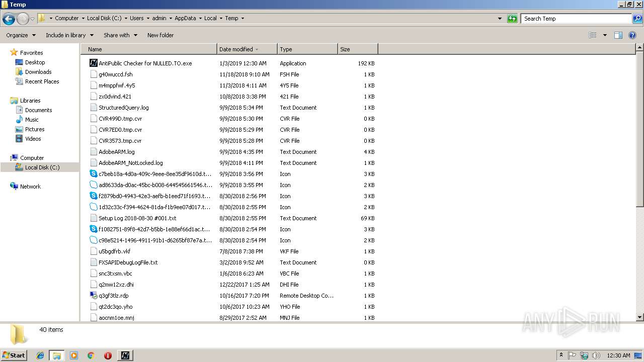Screen dimensions: 644x362
Task: Select Setup Log 2018-08-30 #001.txt file
Action: click(137, 218)
